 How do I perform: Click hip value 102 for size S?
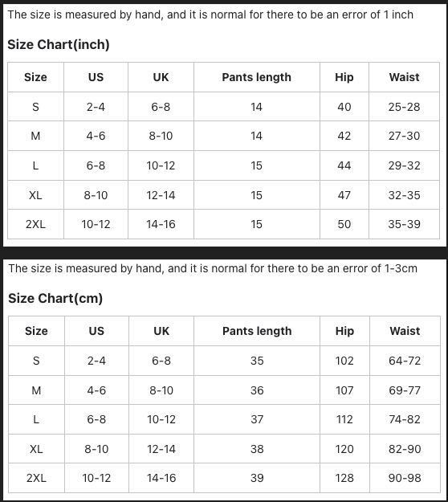(x=344, y=361)
